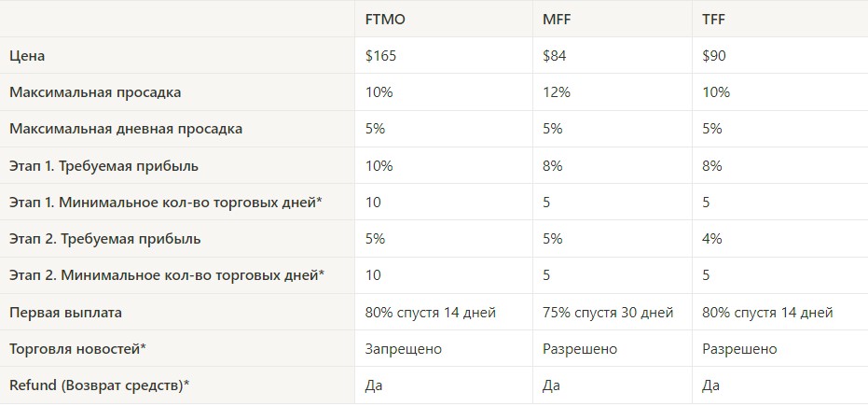Click Этап 2. Минимальное кол-во торговых дней label

(167, 275)
